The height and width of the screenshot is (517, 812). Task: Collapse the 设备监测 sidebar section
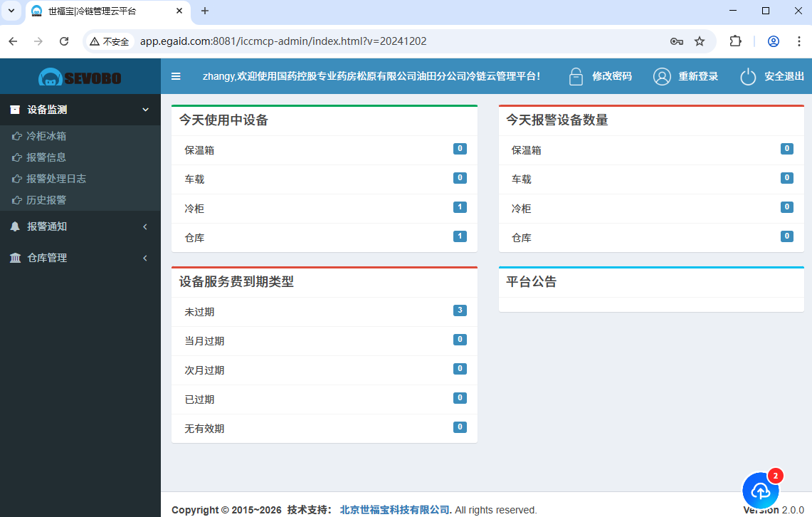(x=80, y=110)
